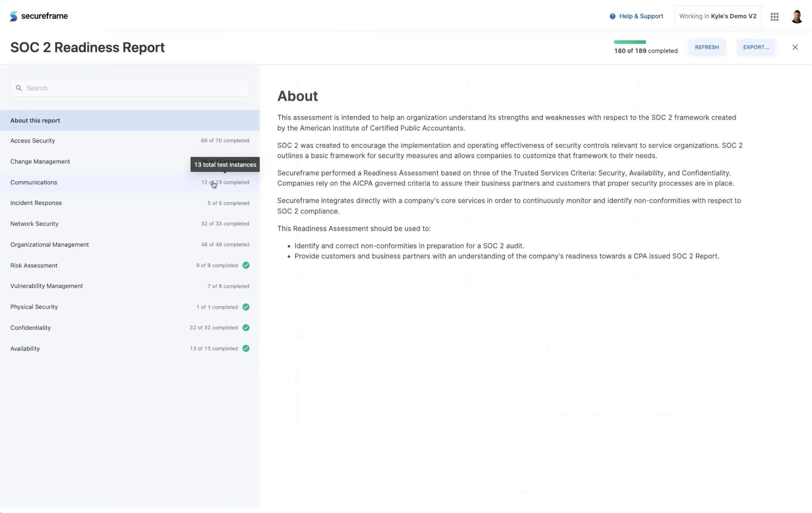Screen dimensions: 812x513
Task: Open Help & Support link
Action: (636, 16)
